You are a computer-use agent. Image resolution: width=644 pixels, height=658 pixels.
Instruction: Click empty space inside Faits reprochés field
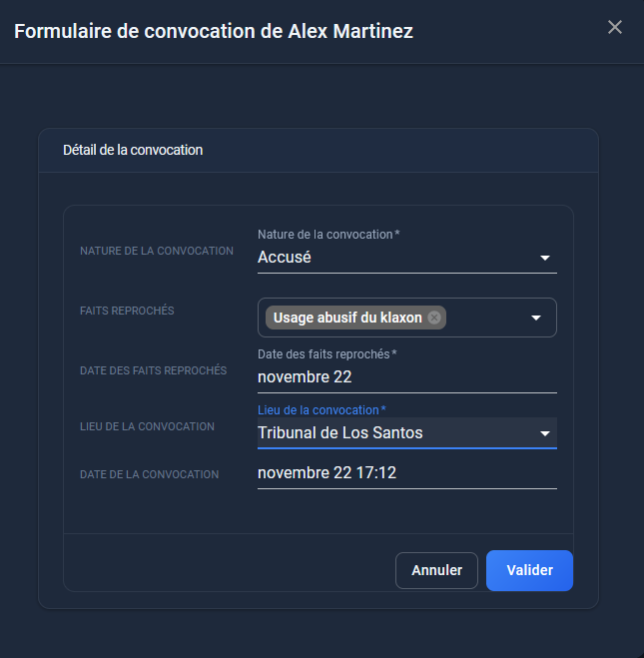pyautogui.click(x=484, y=318)
